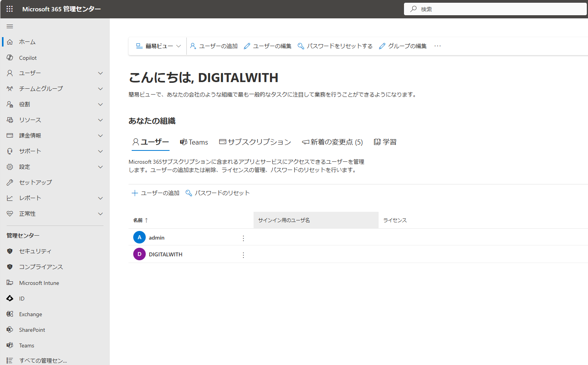Click パスワードのリセット above the table
Image resolution: width=588 pixels, height=365 pixels.
(217, 193)
